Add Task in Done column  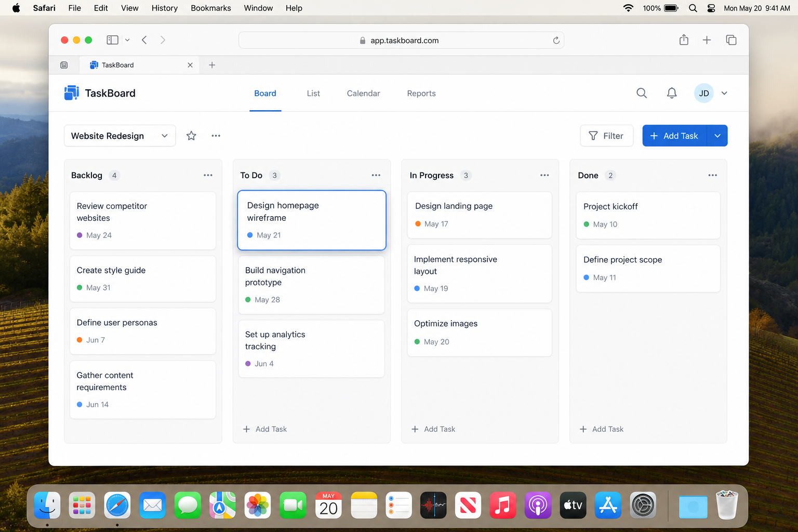(602, 429)
